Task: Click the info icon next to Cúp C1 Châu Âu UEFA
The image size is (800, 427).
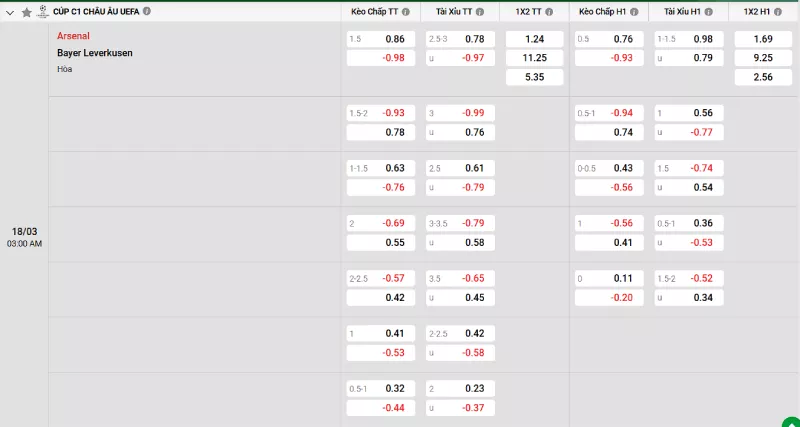Action: pyautogui.click(x=148, y=11)
